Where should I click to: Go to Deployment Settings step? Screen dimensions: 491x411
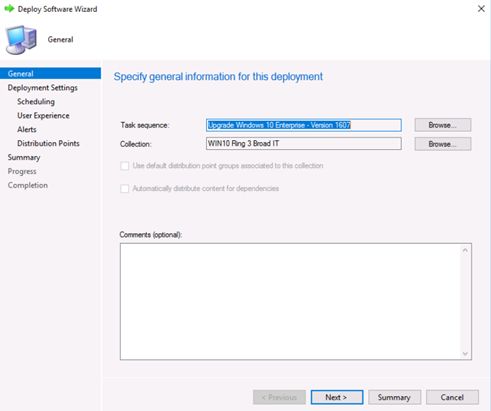42,88
